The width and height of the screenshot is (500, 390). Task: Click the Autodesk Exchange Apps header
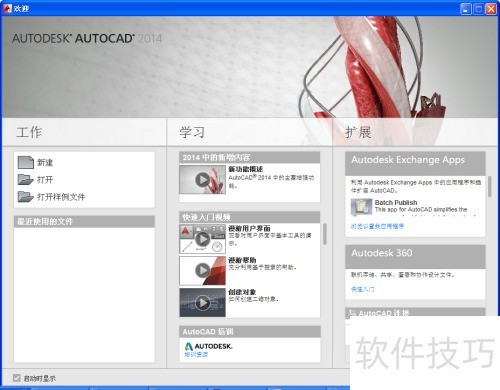(415, 163)
